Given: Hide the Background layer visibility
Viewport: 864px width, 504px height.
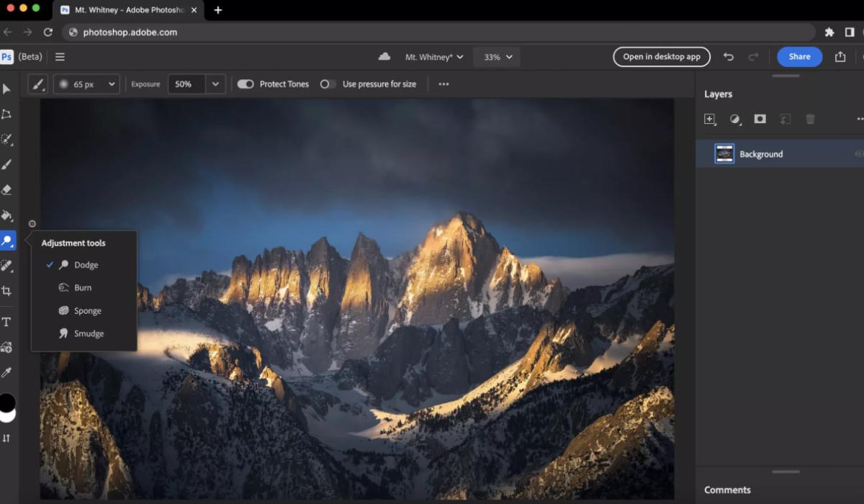Looking at the screenshot, I should click(858, 154).
